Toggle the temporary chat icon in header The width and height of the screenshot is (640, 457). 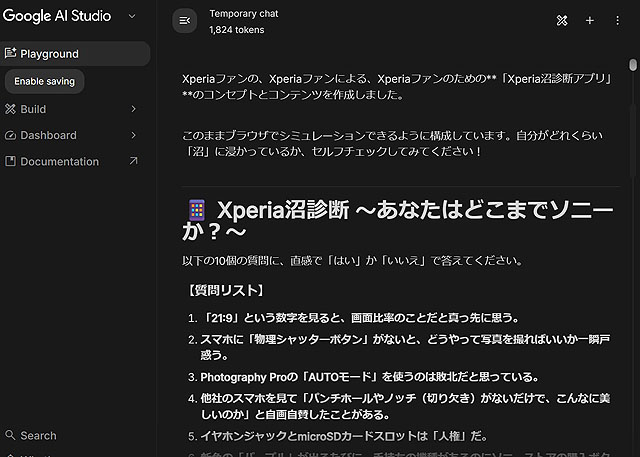[x=562, y=20]
